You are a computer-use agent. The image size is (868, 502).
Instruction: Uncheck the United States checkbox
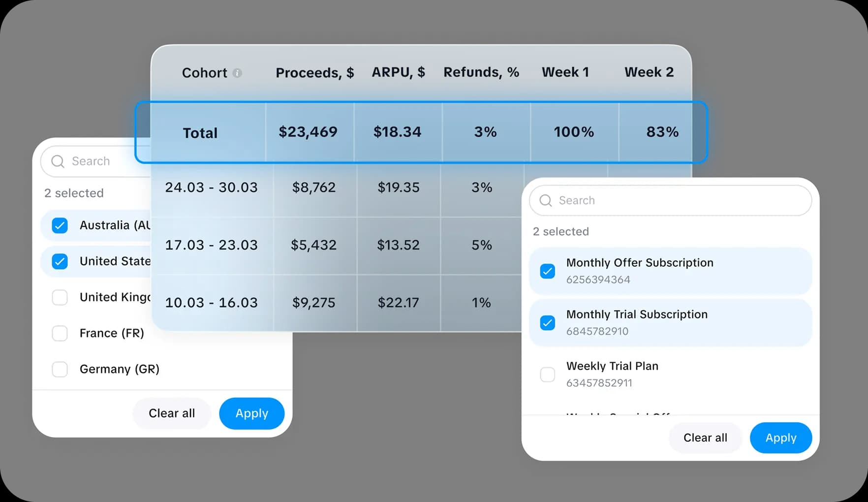coord(60,261)
